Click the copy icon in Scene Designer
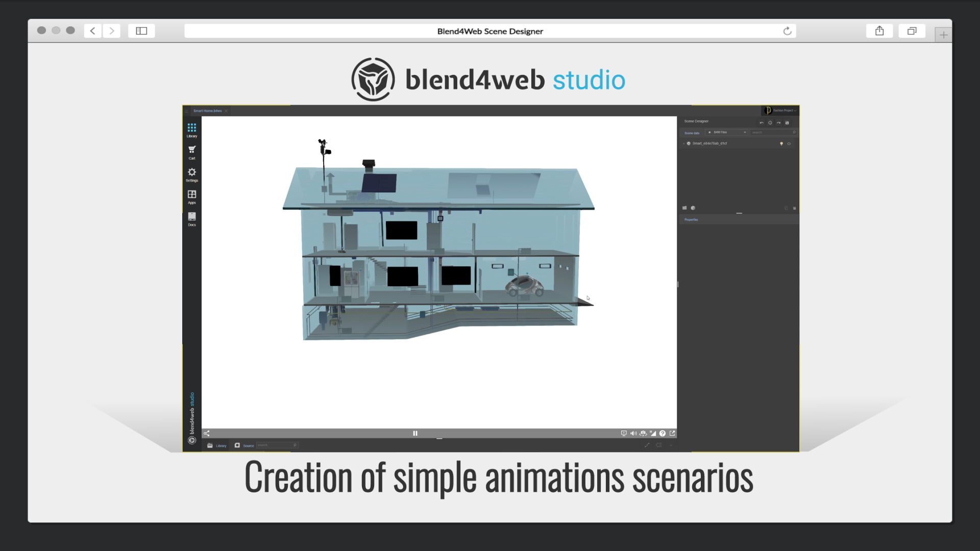 [x=787, y=208]
